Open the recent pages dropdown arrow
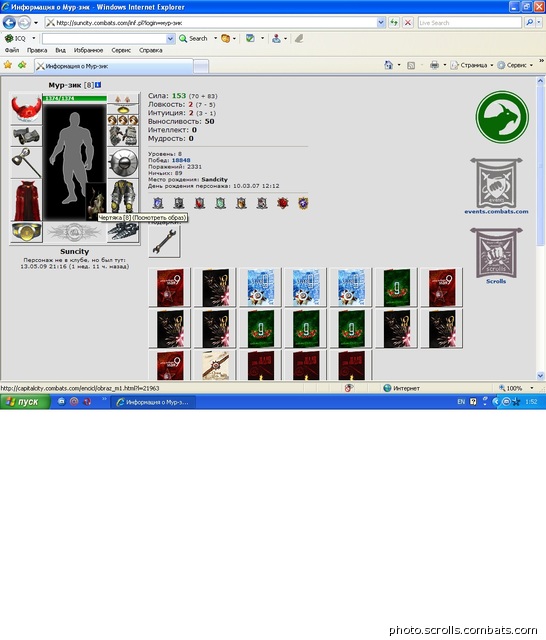This screenshot has width=546, height=640. point(36,23)
